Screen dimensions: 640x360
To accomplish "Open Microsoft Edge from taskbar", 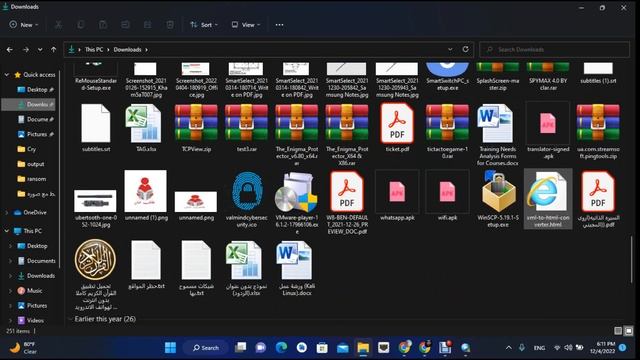I will pyautogui.click(x=281, y=348).
